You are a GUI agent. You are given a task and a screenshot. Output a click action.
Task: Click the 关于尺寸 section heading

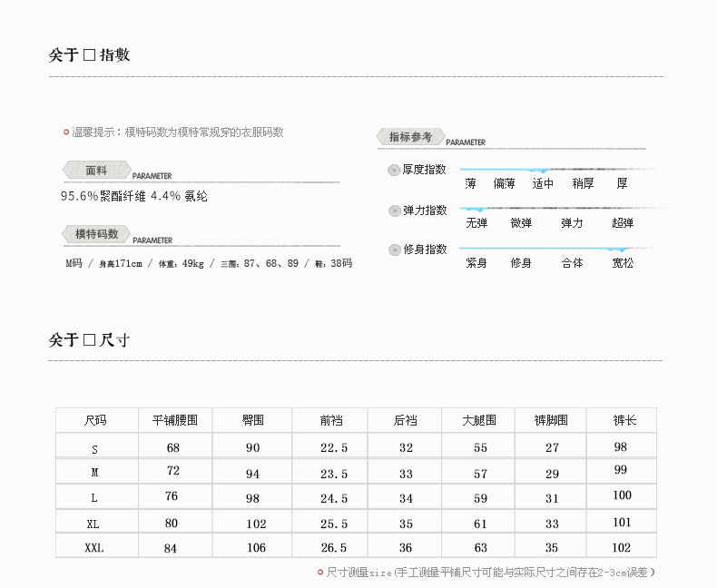pyautogui.click(x=89, y=339)
